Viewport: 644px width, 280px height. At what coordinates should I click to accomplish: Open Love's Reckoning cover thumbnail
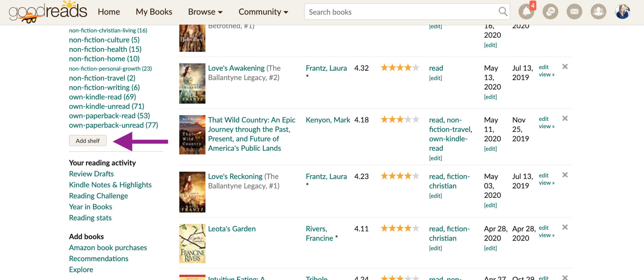point(192,192)
